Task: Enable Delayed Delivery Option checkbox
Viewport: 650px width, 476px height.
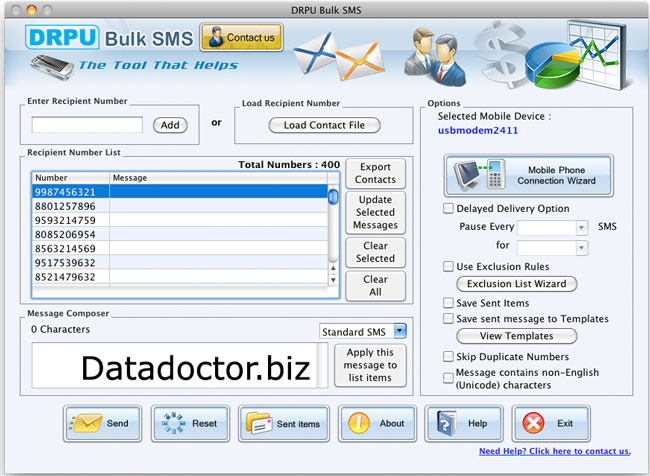Action: click(448, 208)
